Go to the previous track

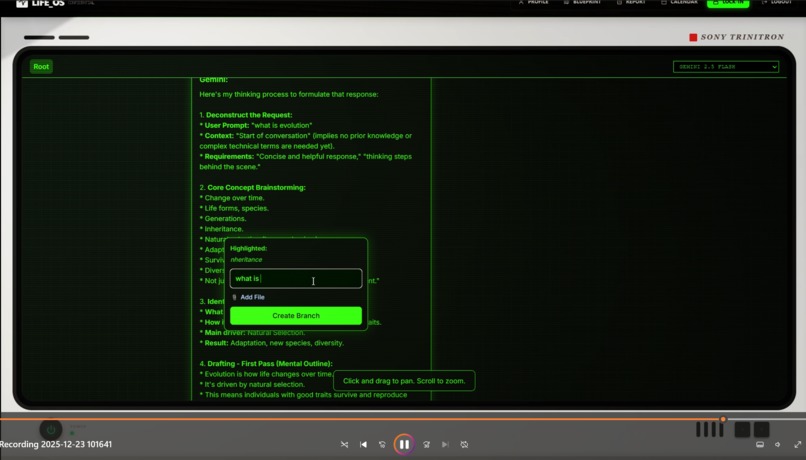pos(363,445)
